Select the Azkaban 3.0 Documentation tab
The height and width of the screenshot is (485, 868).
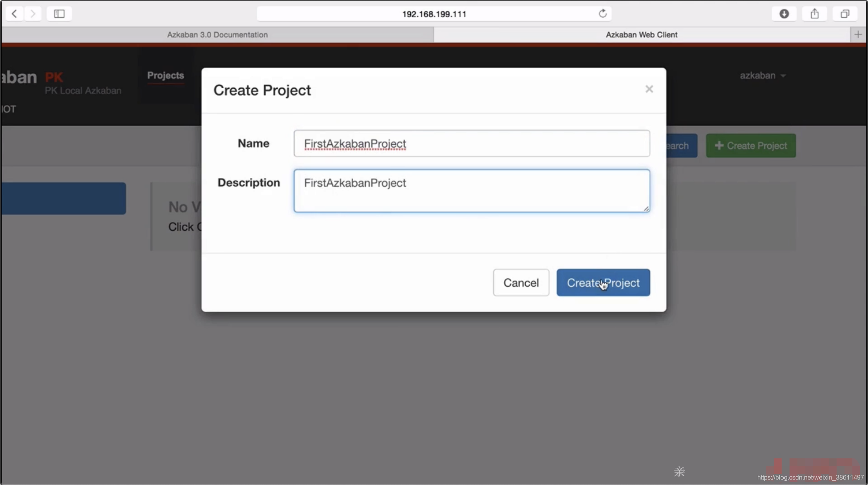pyautogui.click(x=217, y=34)
